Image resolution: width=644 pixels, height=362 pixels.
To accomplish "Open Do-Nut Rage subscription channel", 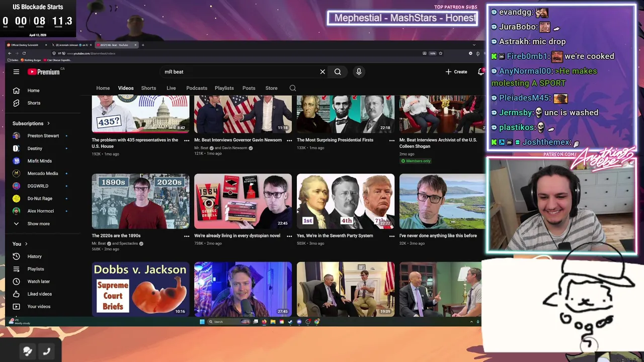I will (x=40, y=199).
